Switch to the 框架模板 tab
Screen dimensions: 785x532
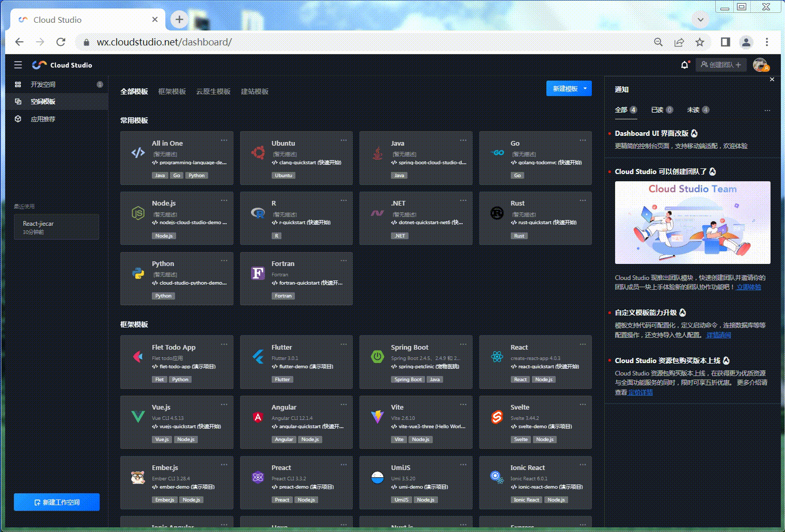pos(172,91)
